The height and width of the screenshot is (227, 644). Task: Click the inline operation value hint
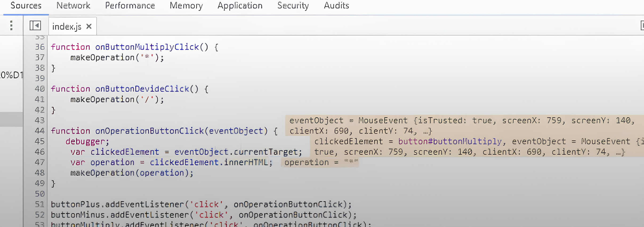(x=320, y=162)
